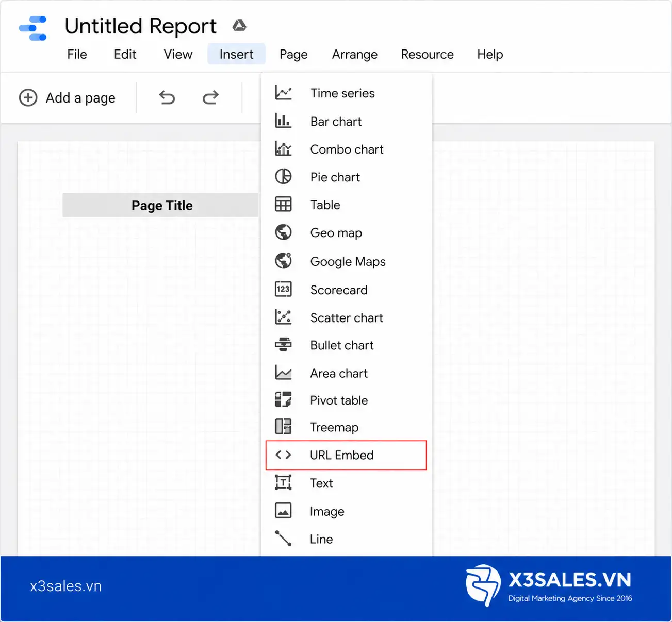Choose Scorecard menu entry
The image size is (672, 622).
coord(347,289)
